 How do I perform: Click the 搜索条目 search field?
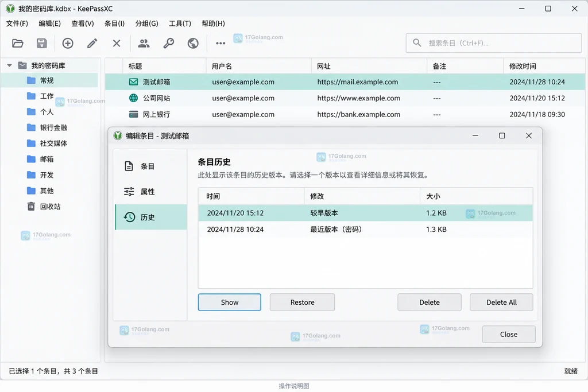pyautogui.click(x=493, y=42)
